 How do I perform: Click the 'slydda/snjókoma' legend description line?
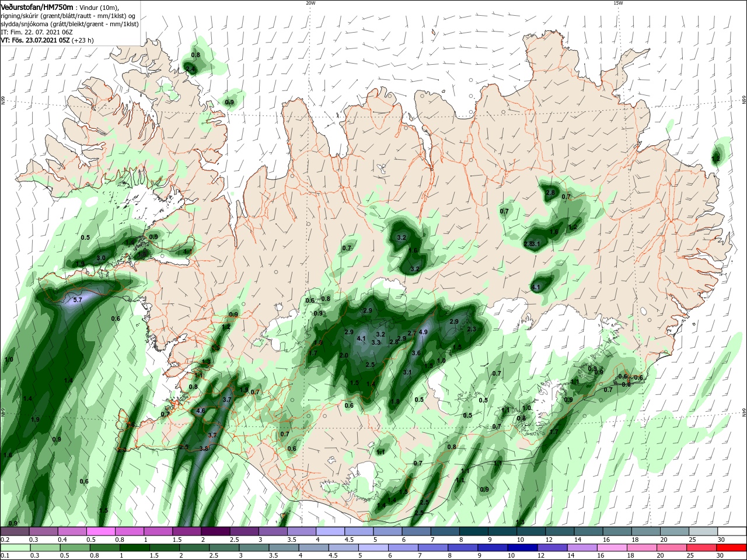(69, 24)
